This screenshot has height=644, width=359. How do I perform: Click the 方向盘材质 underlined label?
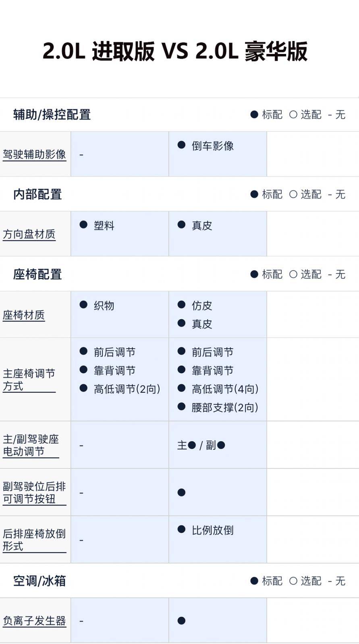(x=29, y=234)
